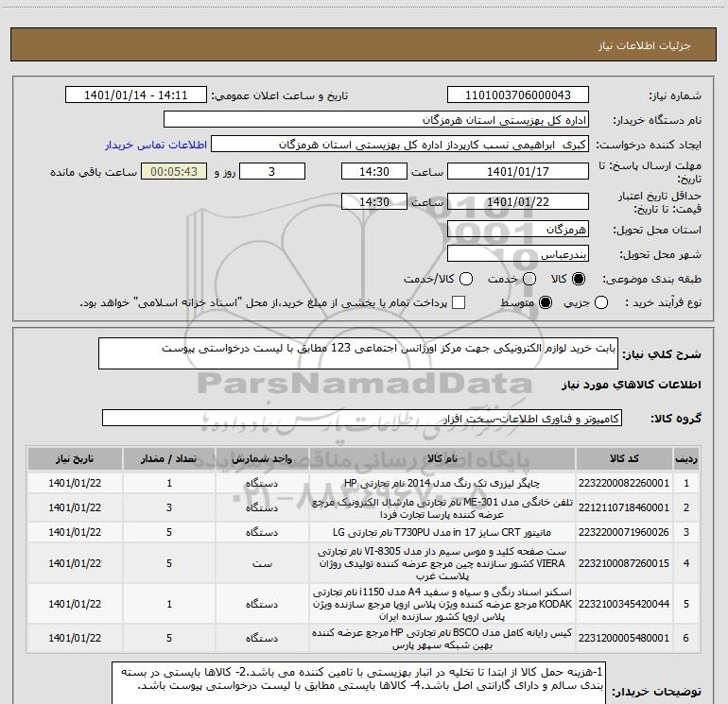
Task: Click the buyer organization name field
Action: pyautogui.click(x=376, y=120)
